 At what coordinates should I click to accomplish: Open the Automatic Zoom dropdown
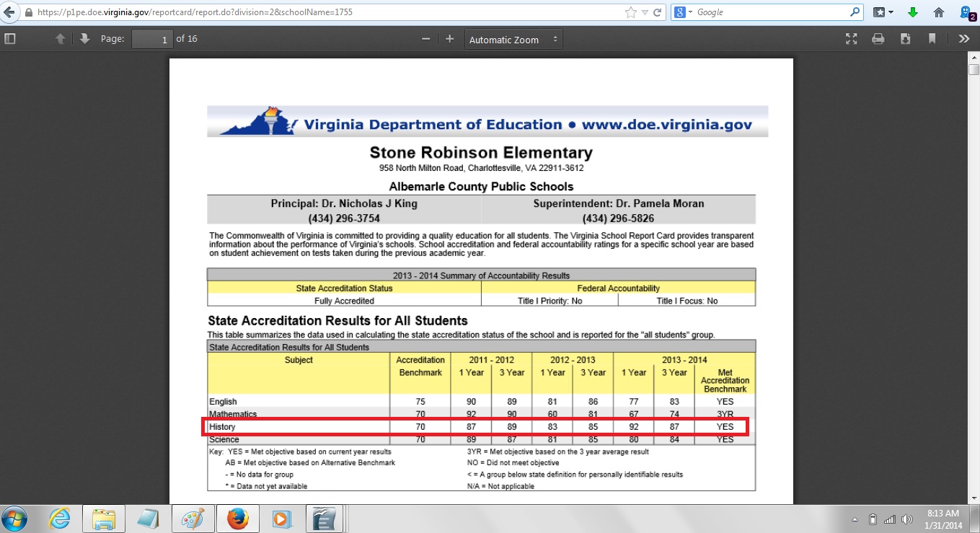pos(513,40)
